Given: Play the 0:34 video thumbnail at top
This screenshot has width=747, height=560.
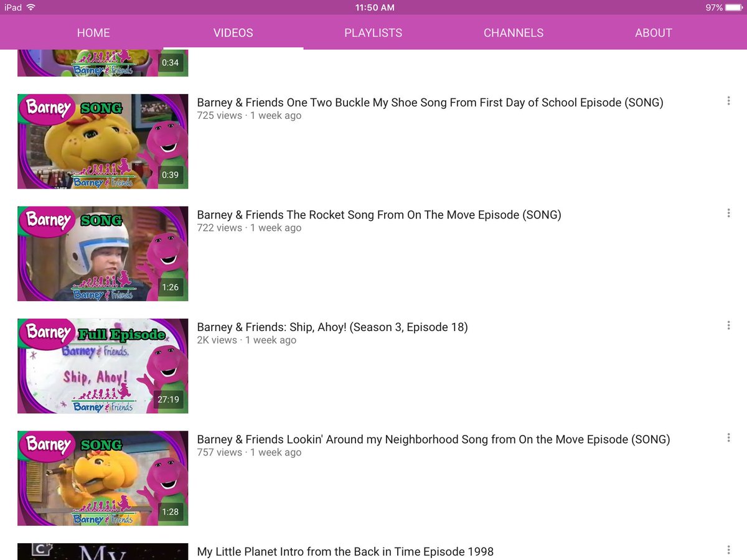Looking at the screenshot, I should tap(103, 63).
